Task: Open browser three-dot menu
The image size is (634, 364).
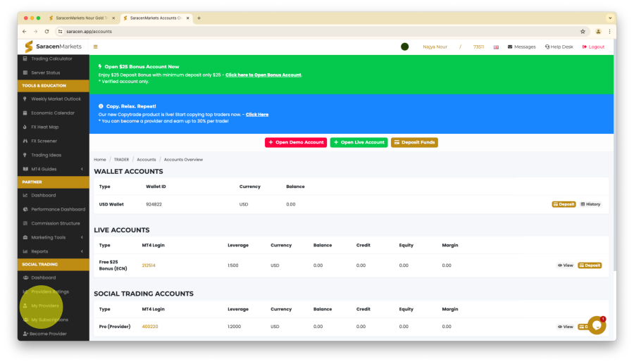Action: (x=610, y=32)
